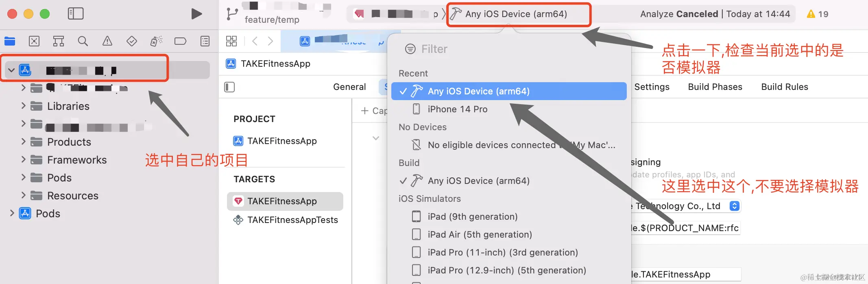Switch to the Build Phases tab

click(715, 87)
